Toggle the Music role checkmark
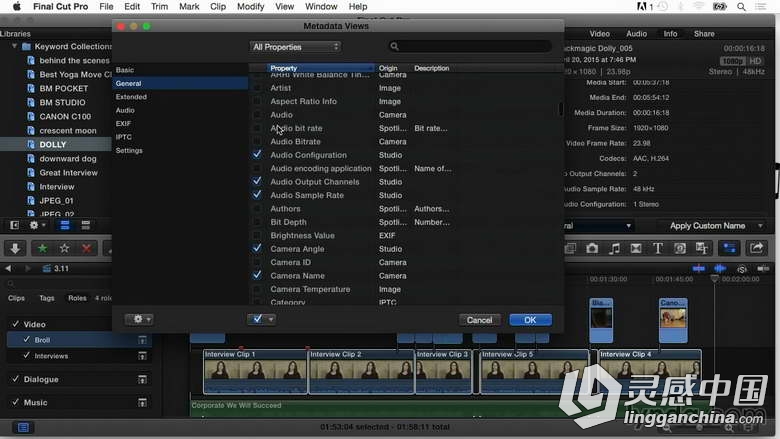The image size is (780, 439). pos(15,402)
